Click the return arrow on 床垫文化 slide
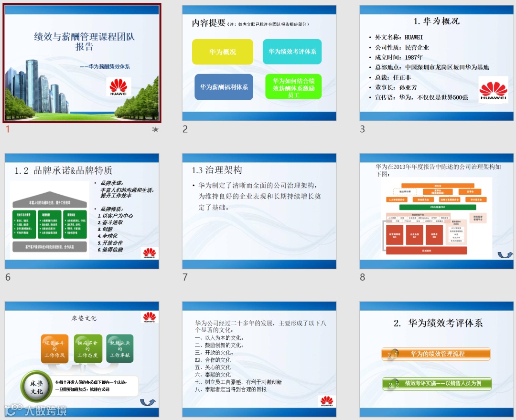 (148, 402)
